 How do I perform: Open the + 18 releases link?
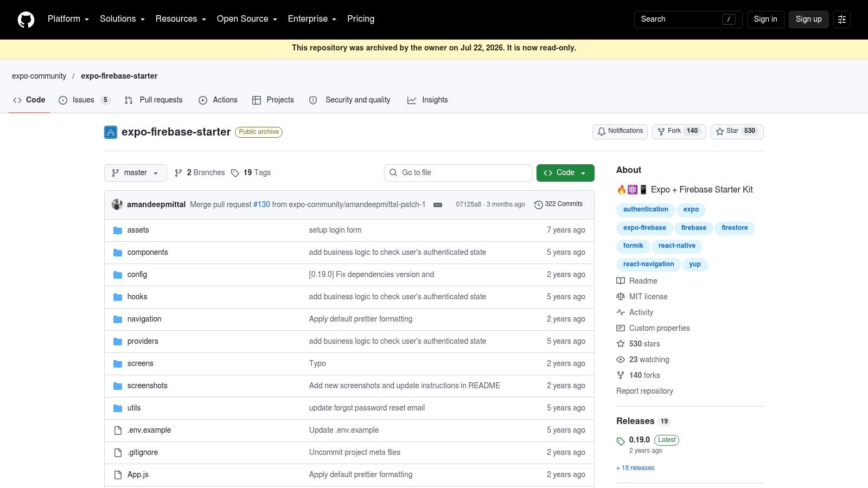[x=635, y=468]
